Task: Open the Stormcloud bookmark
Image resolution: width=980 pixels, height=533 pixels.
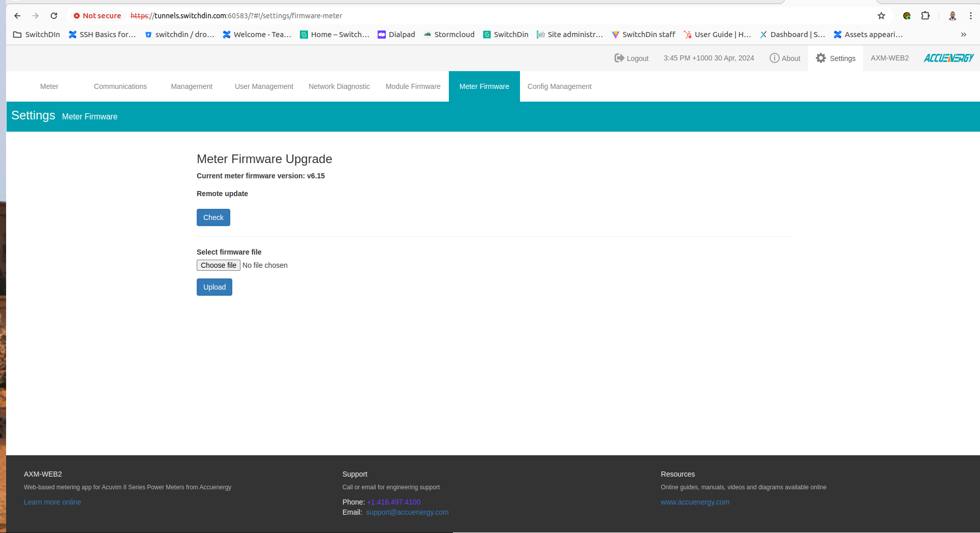Action: pos(449,35)
